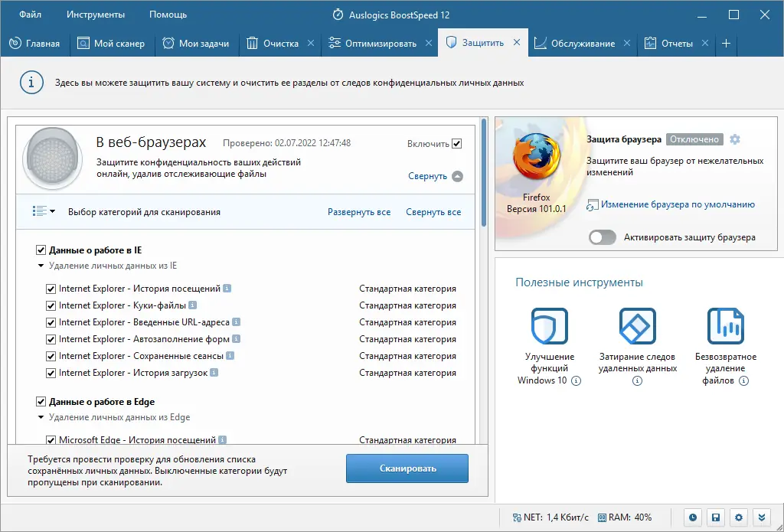Uncheck Данные о работе в Edge

tap(41, 402)
